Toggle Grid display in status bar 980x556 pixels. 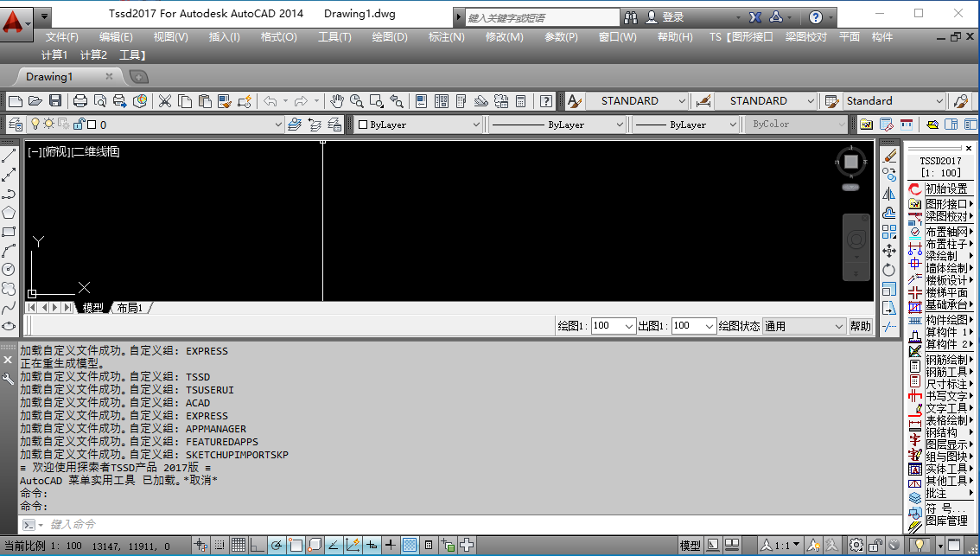pyautogui.click(x=239, y=546)
